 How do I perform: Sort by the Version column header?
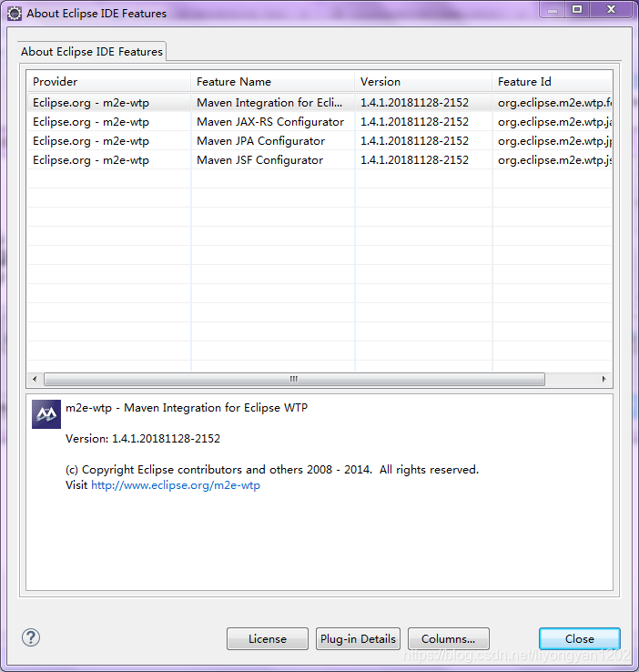423,81
